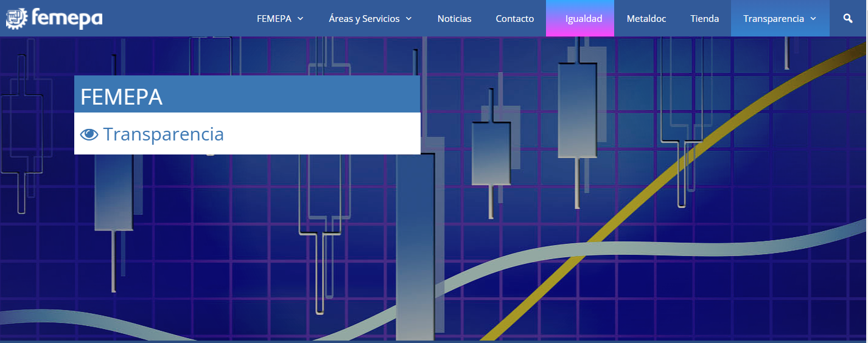
Task: Click the femepa gear logo icon
Action: pyautogui.click(x=17, y=18)
